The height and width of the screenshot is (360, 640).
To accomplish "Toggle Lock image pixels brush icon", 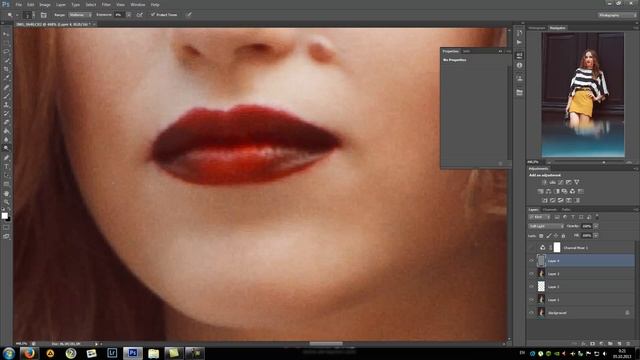I will [x=549, y=236].
